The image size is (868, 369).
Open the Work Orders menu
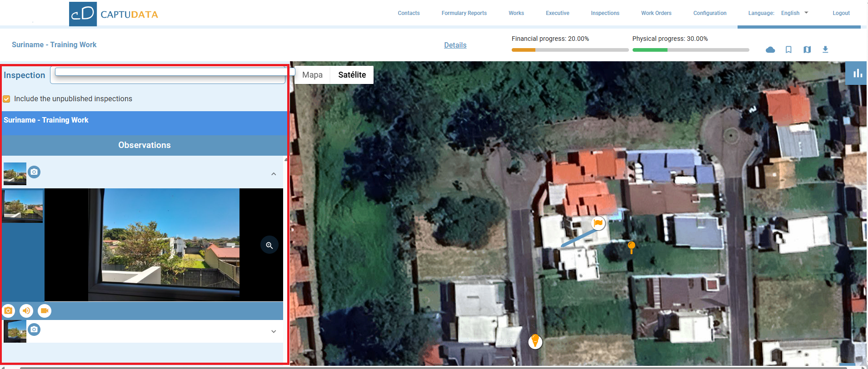[x=656, y=13]
